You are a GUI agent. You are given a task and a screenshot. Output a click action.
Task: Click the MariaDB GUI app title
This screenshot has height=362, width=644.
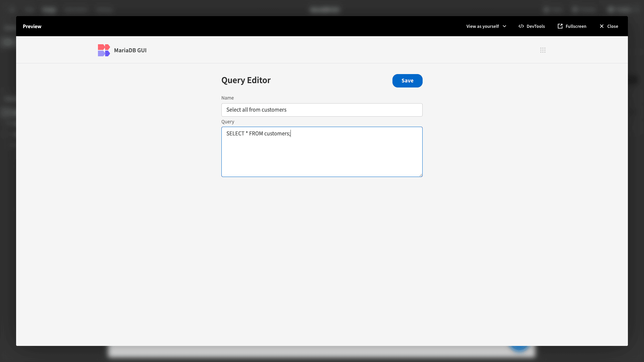pos(130,50)
